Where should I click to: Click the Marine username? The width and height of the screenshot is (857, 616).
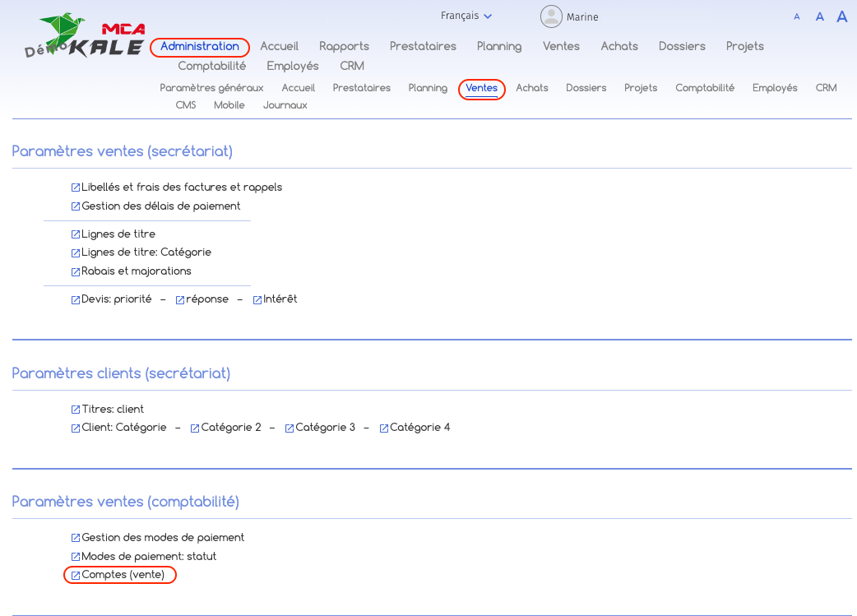point(582,17)
